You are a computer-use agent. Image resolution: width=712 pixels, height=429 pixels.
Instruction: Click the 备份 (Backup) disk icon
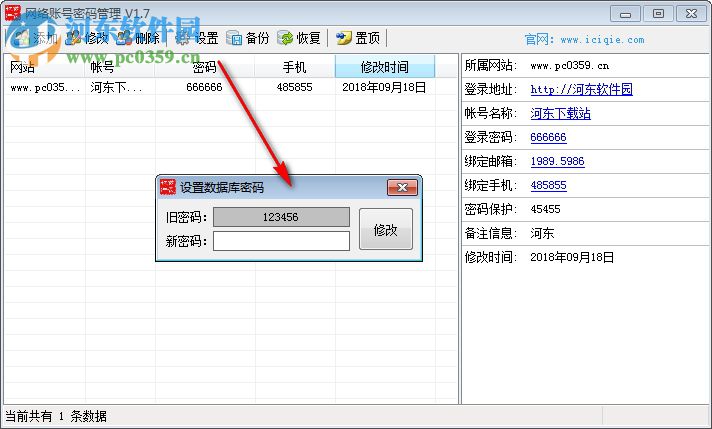tap(234, 39)
